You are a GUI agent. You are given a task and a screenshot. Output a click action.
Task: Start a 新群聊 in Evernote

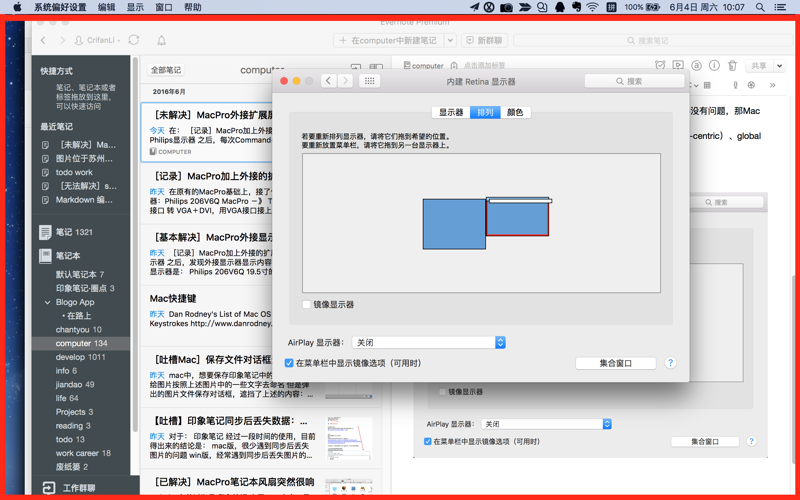point(484,40)
